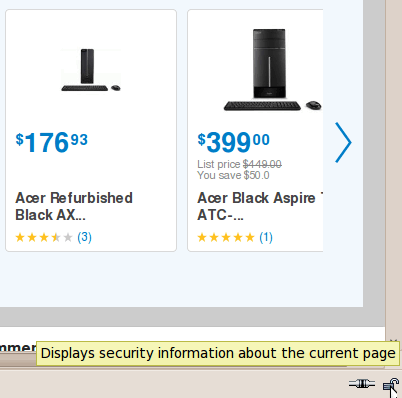The image size is (402, 398).
Task: Click the Acer Refurbished desktop product image
Action: (91, 70)
